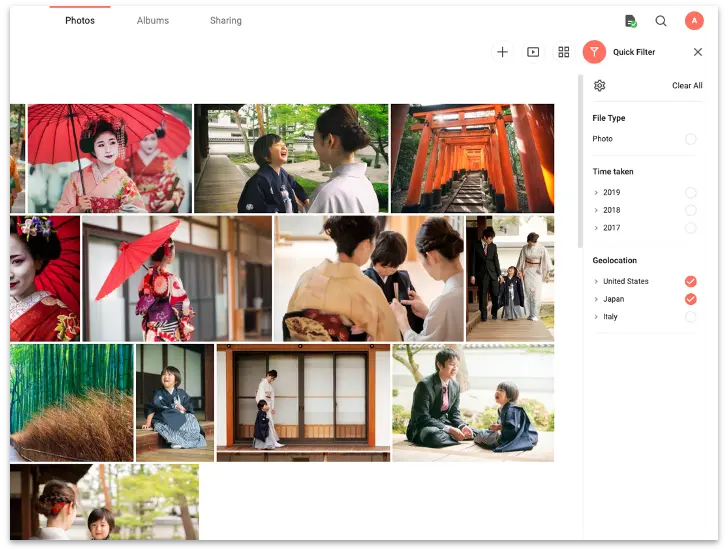This screenshot has height=552, width=728.
Task: Open filter settings gear icon
Action: tap(599, 85)
